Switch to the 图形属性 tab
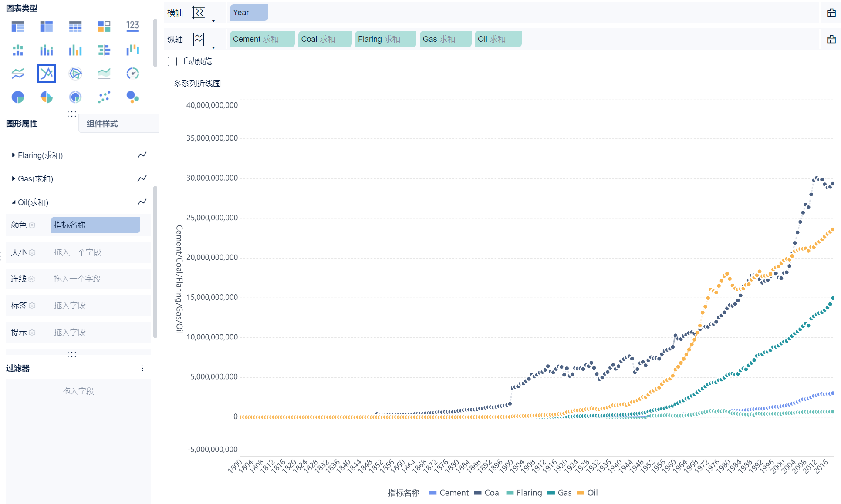Viewport: 841px width, 504px height. [22, 124]
